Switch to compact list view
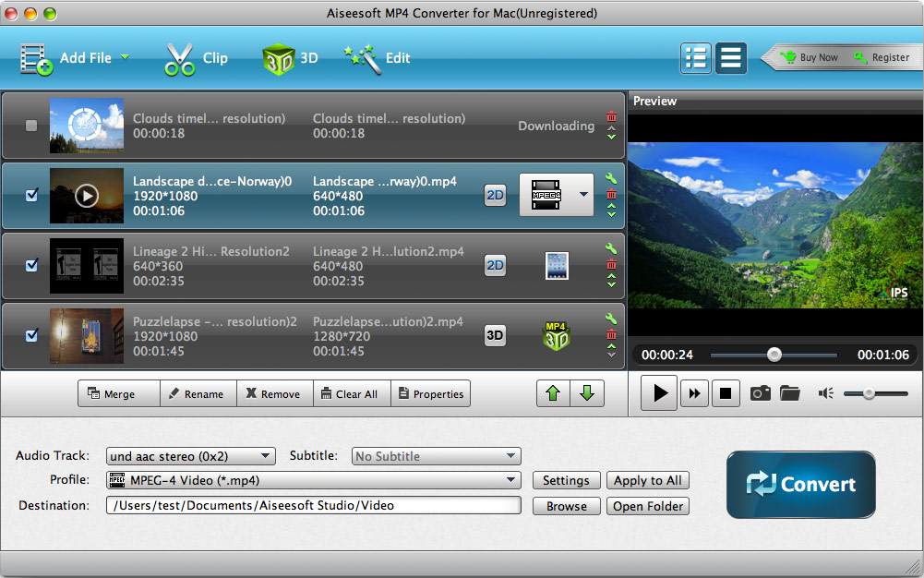 pyautogui.click(x=731, y=58)
